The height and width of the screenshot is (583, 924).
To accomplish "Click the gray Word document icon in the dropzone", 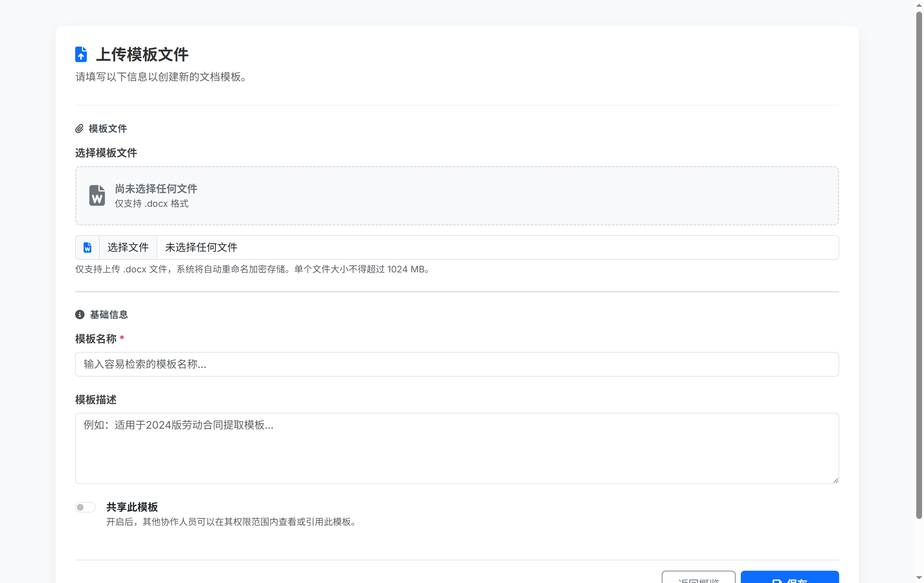I will [x=97, y=196].
